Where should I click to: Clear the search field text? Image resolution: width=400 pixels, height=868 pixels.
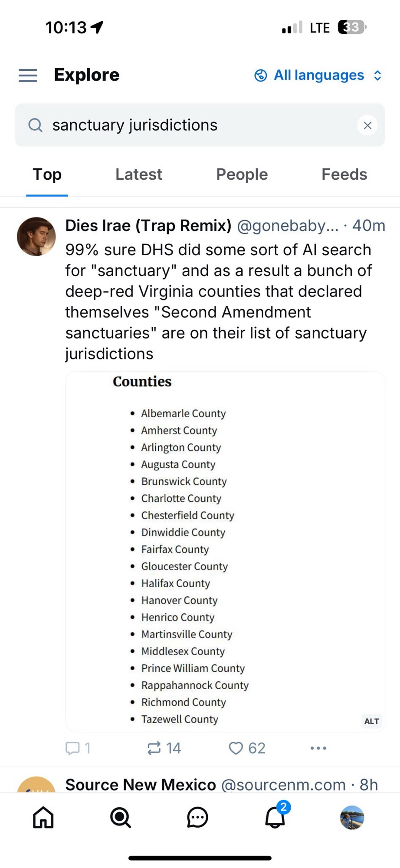tap(367, 125)
